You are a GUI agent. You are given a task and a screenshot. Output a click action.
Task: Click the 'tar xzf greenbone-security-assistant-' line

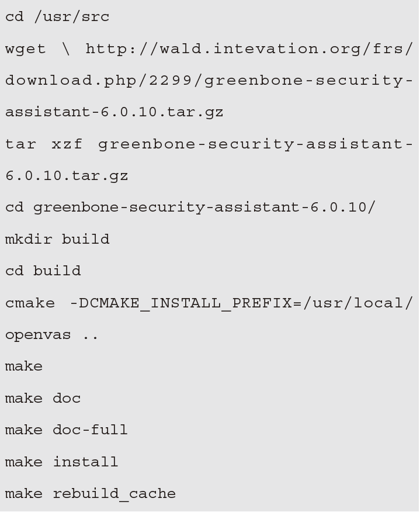tap(209, 144)
